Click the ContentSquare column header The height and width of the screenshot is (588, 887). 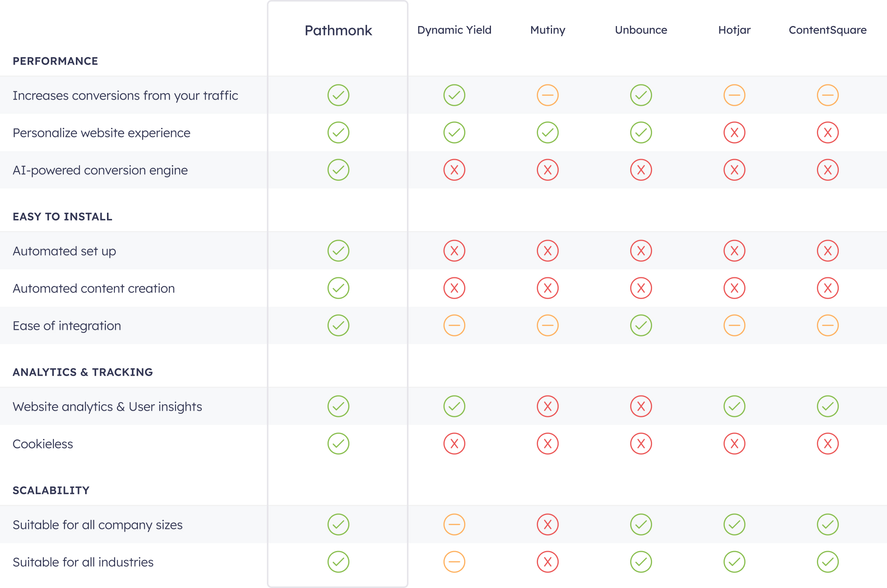point(827,30)
